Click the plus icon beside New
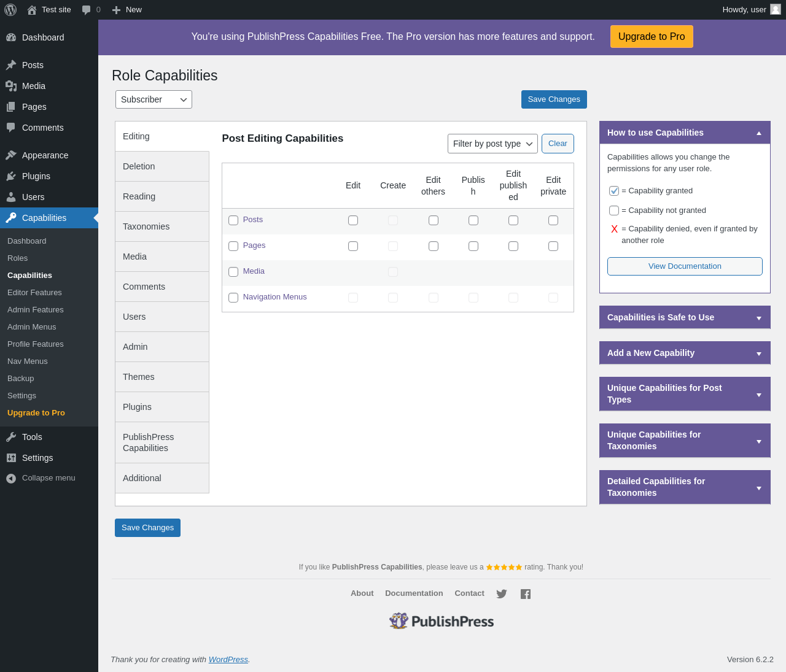The height and width of the screenshot is (672, 786). pos(116,10)
